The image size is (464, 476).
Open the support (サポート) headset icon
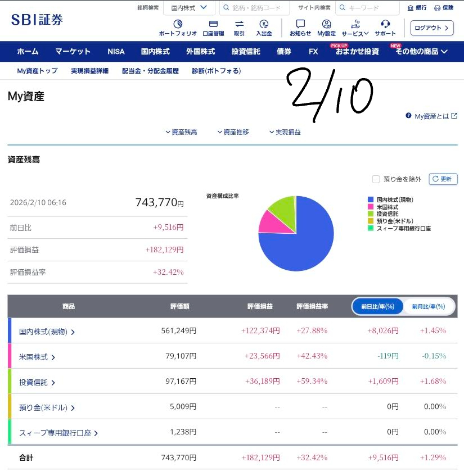(x=385, y=24)
